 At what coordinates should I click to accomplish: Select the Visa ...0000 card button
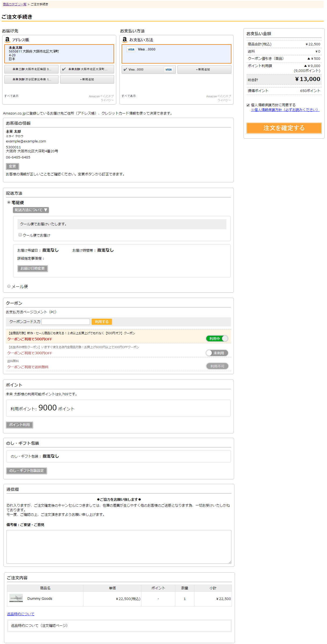click(148, 69)
